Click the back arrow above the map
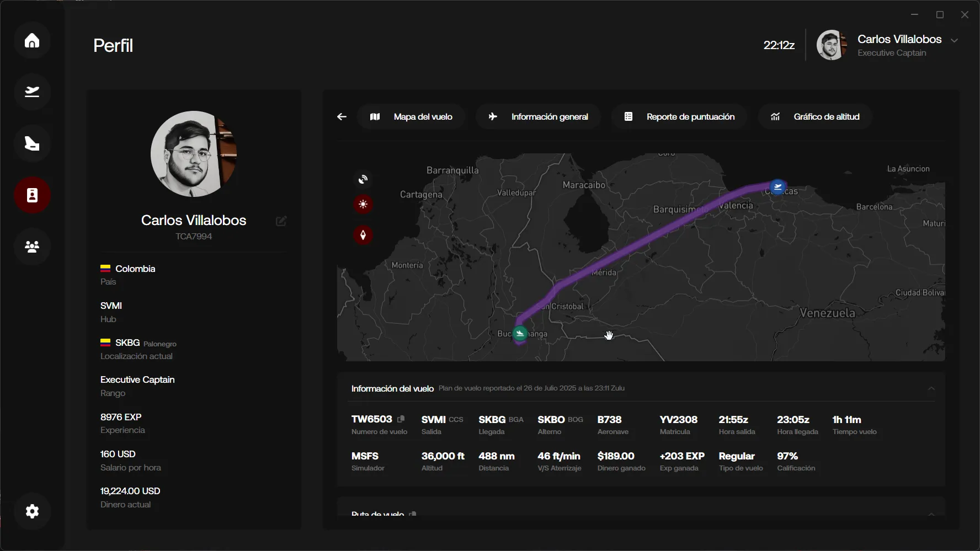This screenshot has height=551, width=980. (x=342, y=116)
